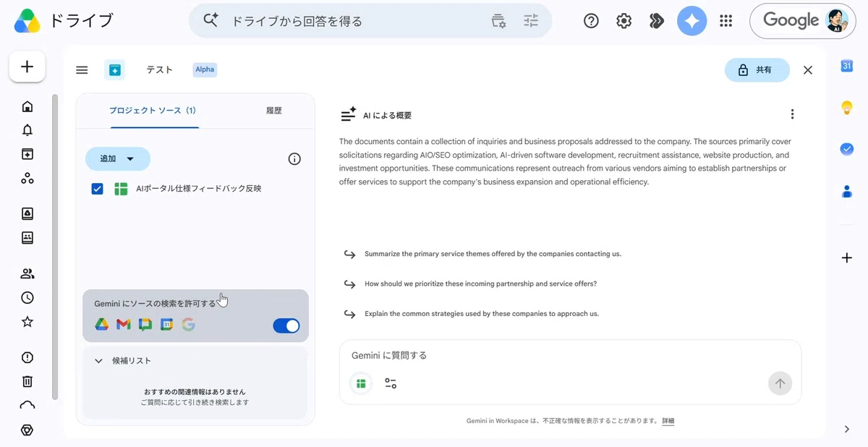Collapse side panel with bottom chevron
The height and width of the screenshot is (447, 868).
point(847,429)
